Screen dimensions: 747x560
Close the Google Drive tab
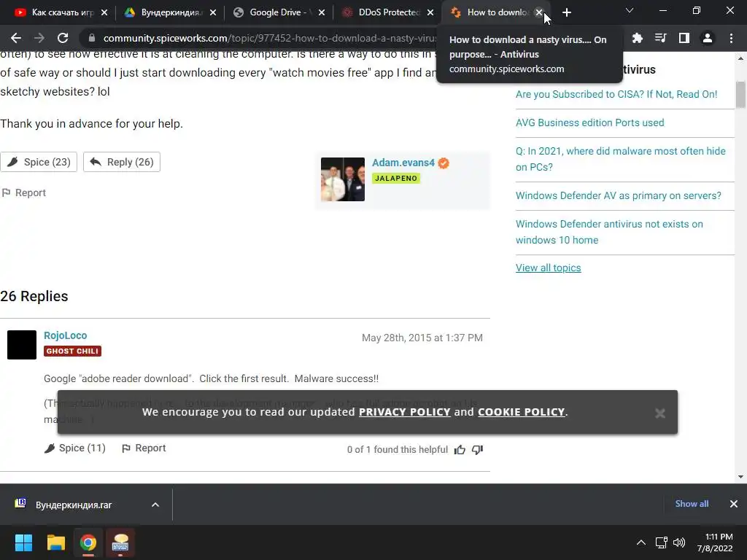pos(322,12)
